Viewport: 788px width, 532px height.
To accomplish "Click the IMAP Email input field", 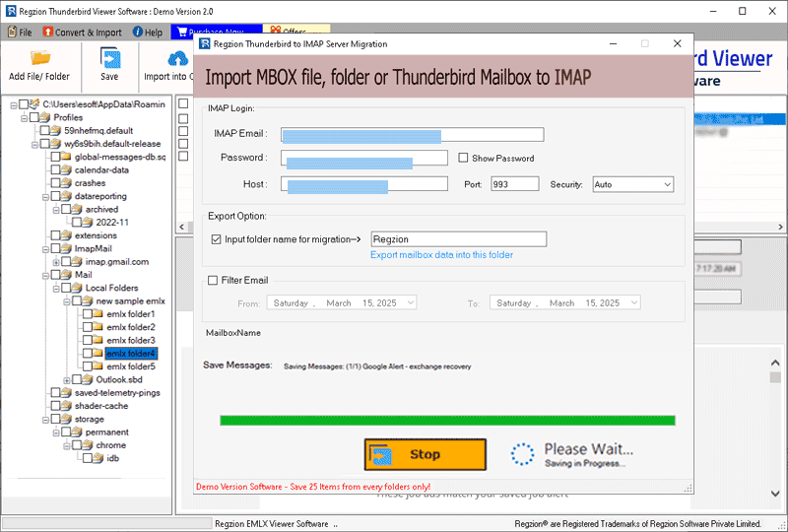I will tap(412, 135).
